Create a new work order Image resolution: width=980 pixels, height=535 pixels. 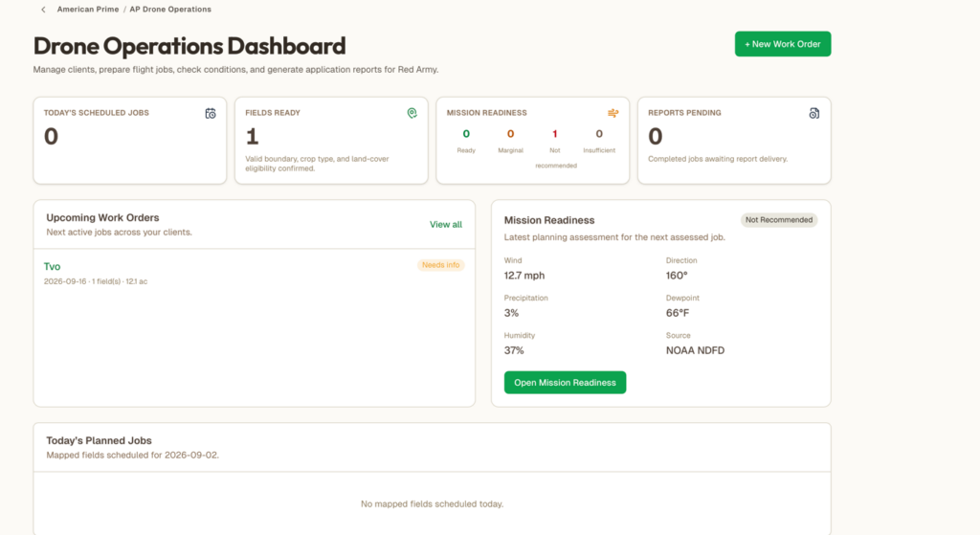click(783, 44)
